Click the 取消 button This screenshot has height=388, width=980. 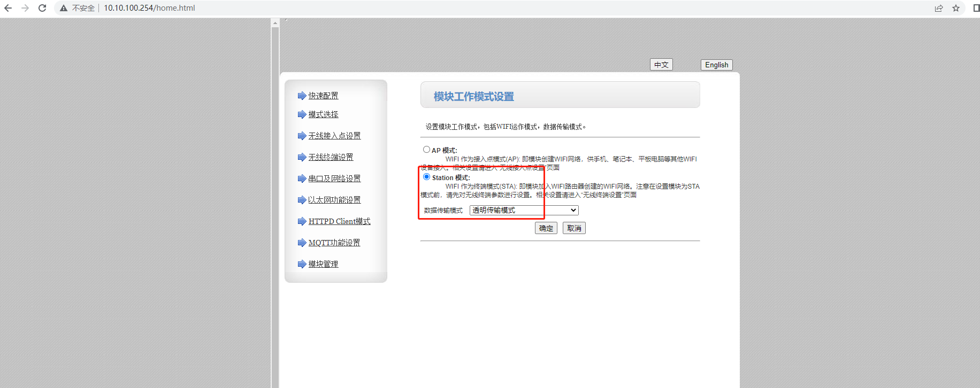574,228
